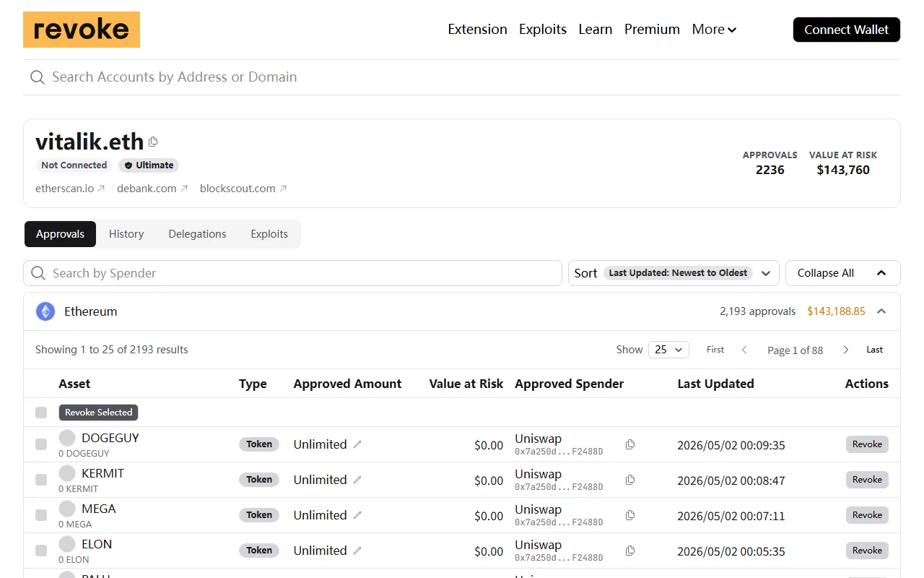Copy spender address in MEGA row
This screenshot has height=578, width=924.
(630, 515)
